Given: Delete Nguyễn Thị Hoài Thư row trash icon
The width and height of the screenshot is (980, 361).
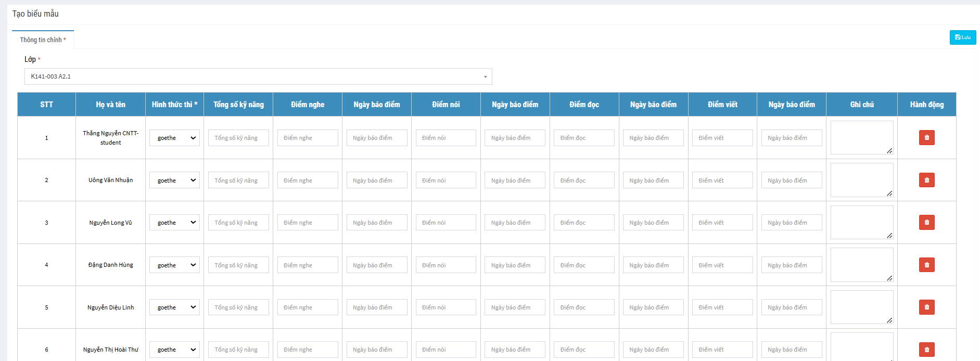Looking at the screenshot, I should click(926, 350).
